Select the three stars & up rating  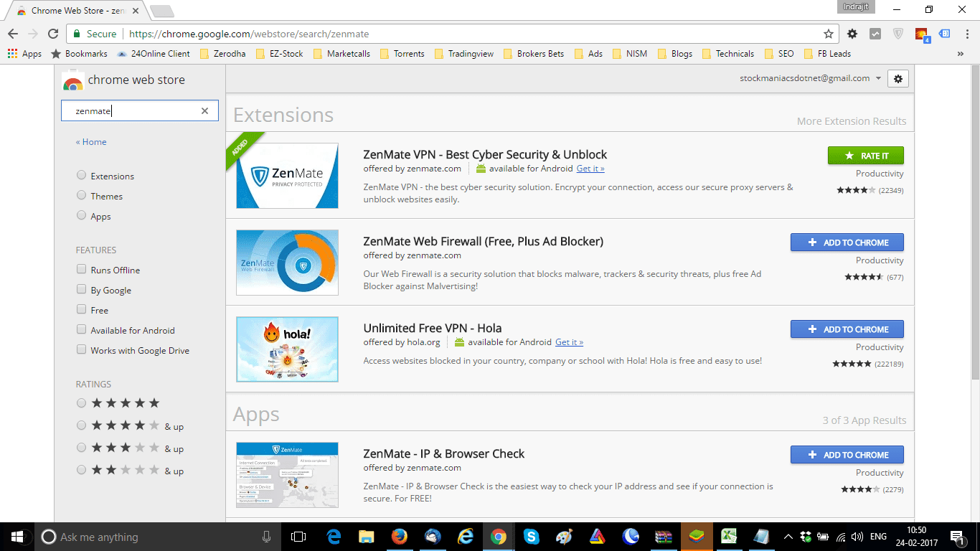(82, 448)
